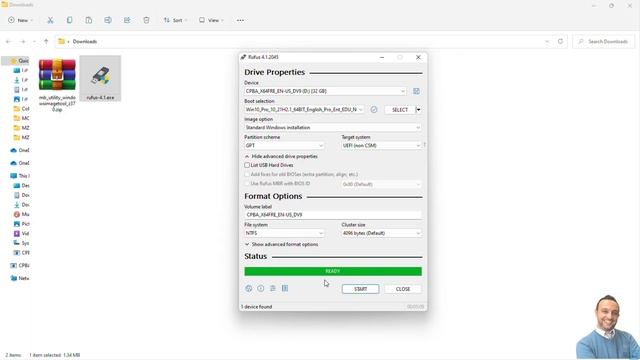The image size is (640, 360).
Task: Click the Delete trash icon in Explorer
Action: click(146, 20)
